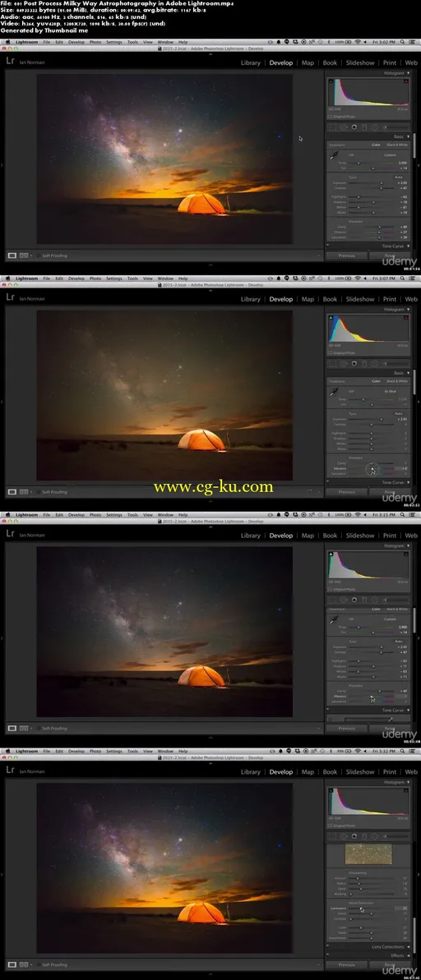Image resolution: width=421 pixels, height=980 pixels.
Task: Check Original Photo box in 3:07 PM frame
Action: [x=331, y=352]
